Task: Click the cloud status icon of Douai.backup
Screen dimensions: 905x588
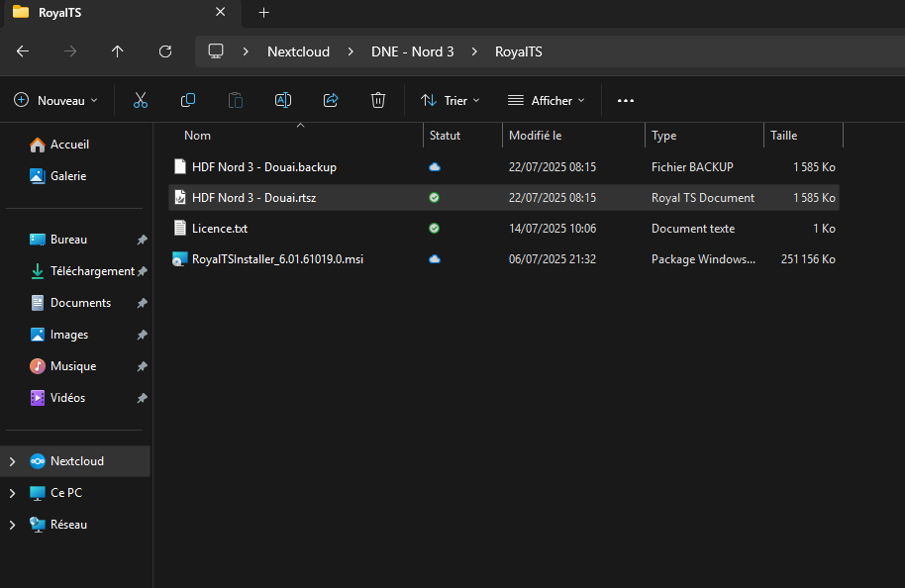Action: tap(435, 166)
